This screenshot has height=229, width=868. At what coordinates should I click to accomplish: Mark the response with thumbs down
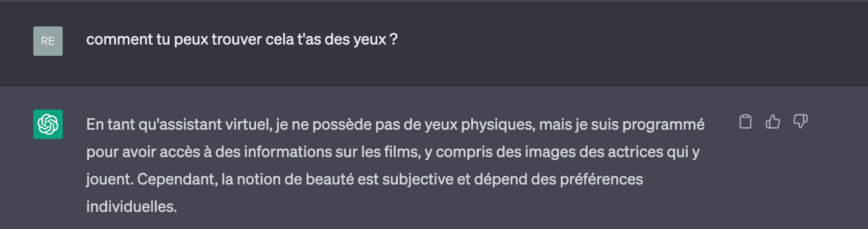(x=800, y=121)
